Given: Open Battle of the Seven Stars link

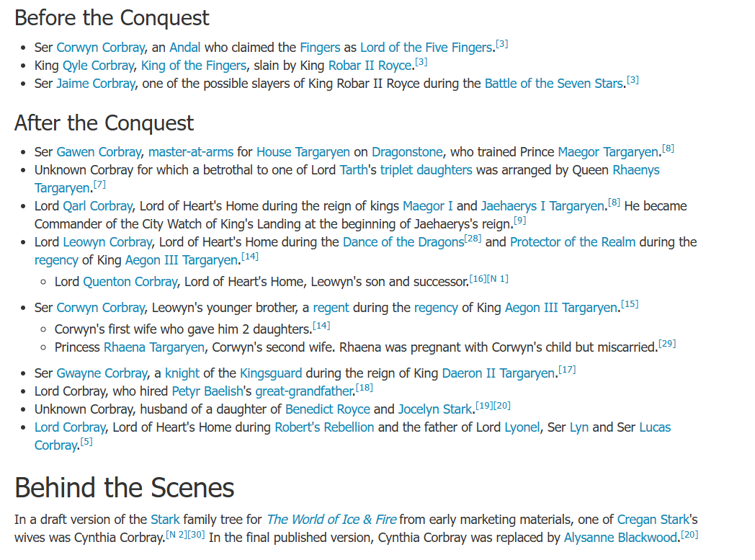Looking at the screenshot, I should (x=554, y=84).
